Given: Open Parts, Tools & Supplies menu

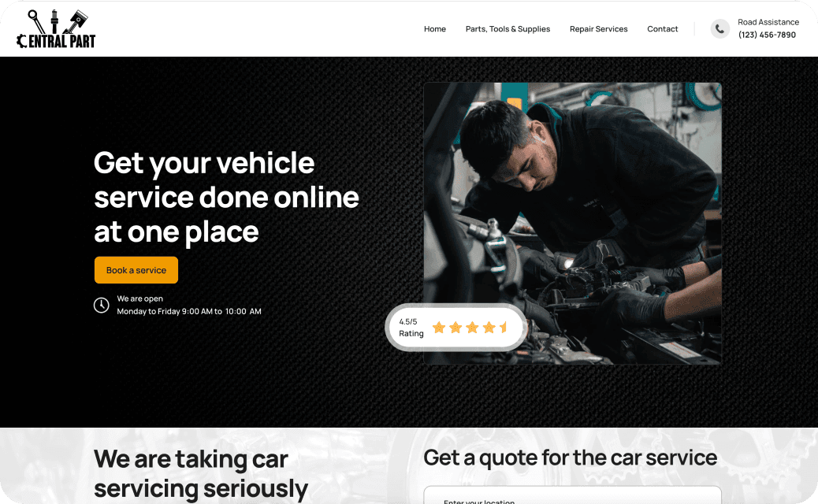Looking at the screenshot, I should coord(508,29).
